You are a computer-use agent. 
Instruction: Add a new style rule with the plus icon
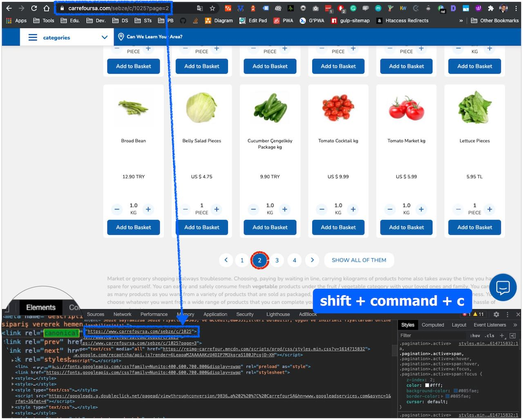502,335
